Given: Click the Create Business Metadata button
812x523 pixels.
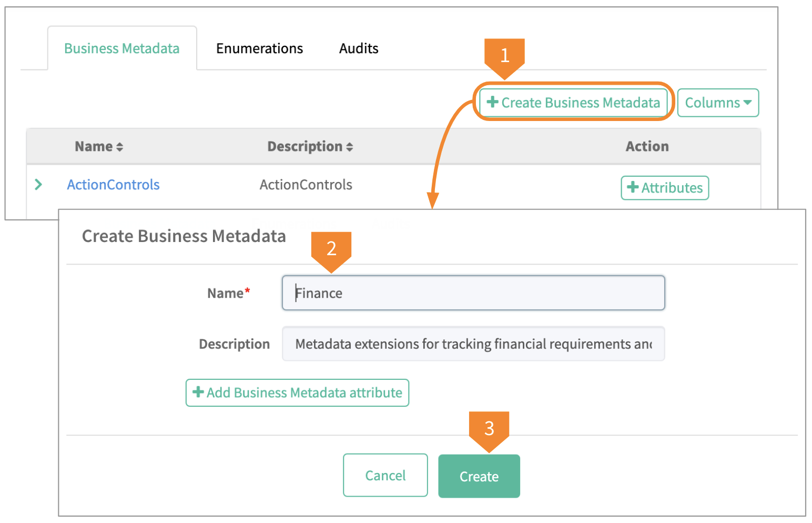Looking at the screenshot, I should (573, 102).
